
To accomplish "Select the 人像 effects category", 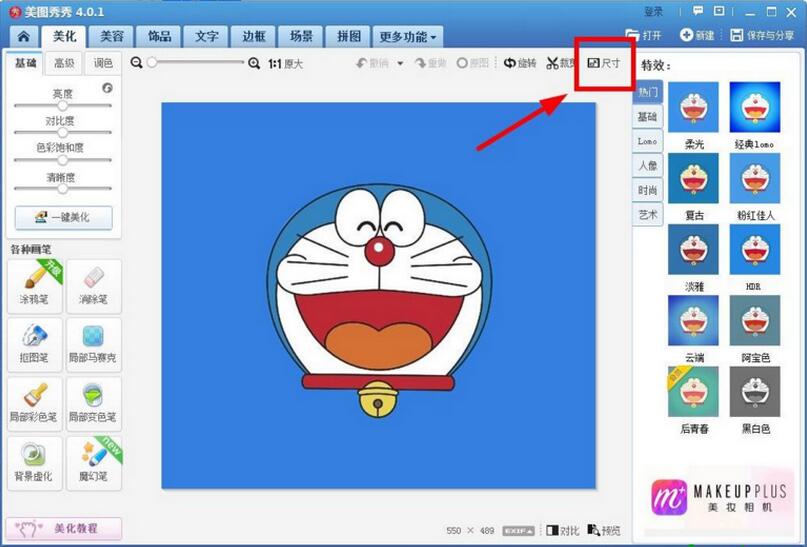I will tap(647, 166).
